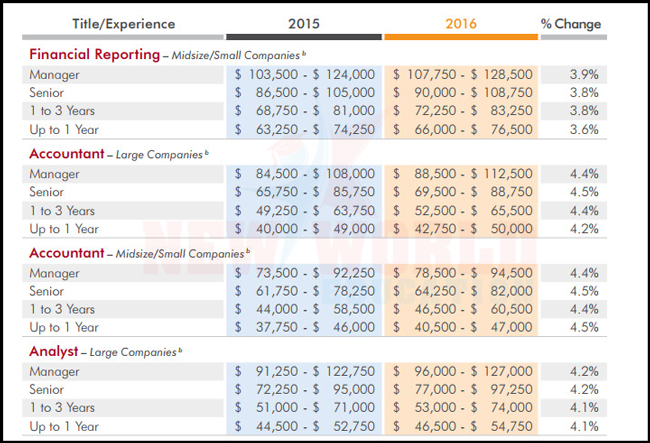This screenshot has height=443, width=650.
Task: Click the dark bar under 2015
Action: [x=304, y=37]
